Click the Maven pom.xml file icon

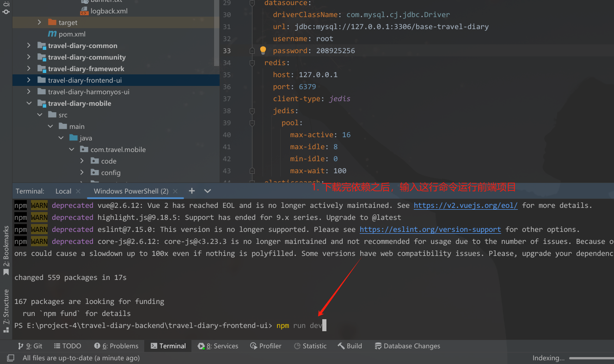pos(52,34)
